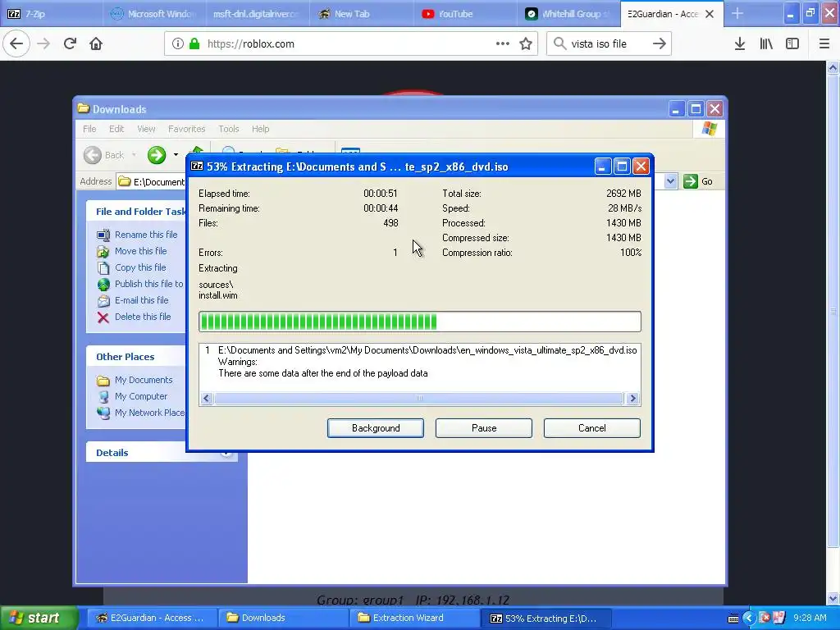
Task: Open the Back history dropdown arrow
Action: point(134,155)
